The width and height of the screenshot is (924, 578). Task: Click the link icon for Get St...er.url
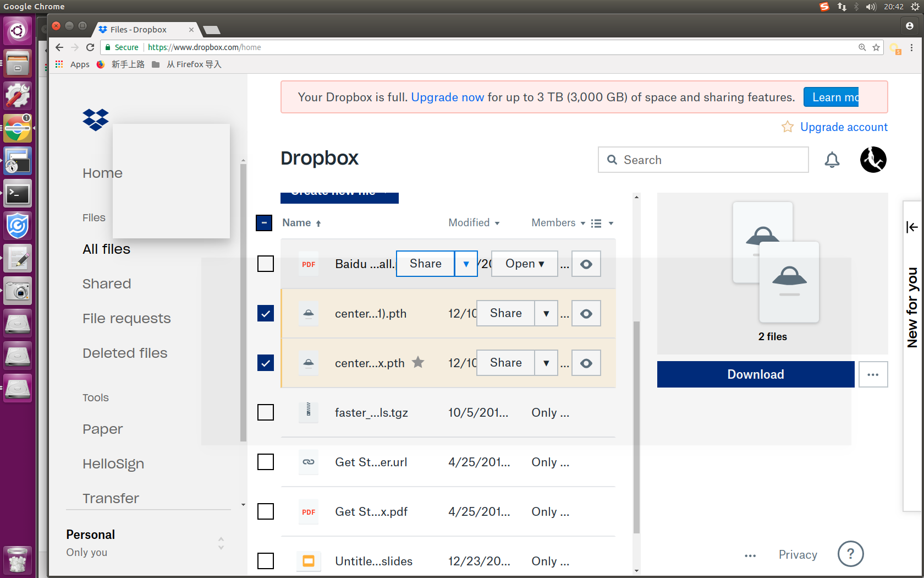pyautogui.click(x=308, y=462)
